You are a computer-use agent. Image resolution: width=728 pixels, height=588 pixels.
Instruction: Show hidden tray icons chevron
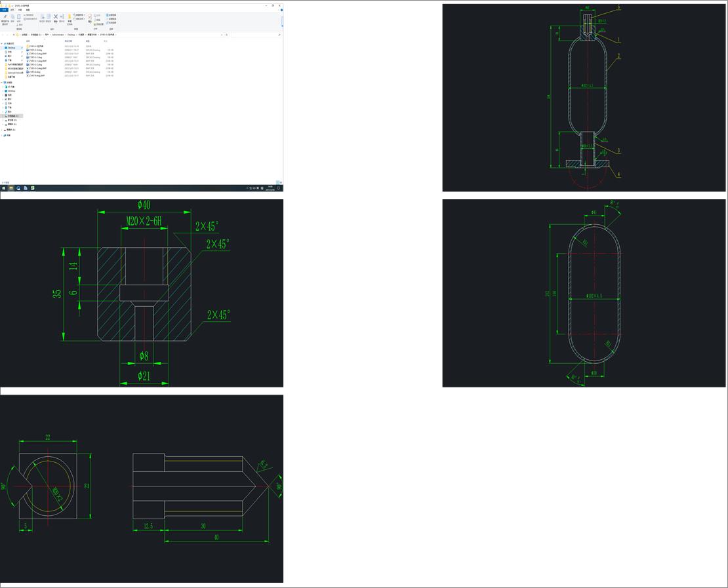(x=247, y=188)
